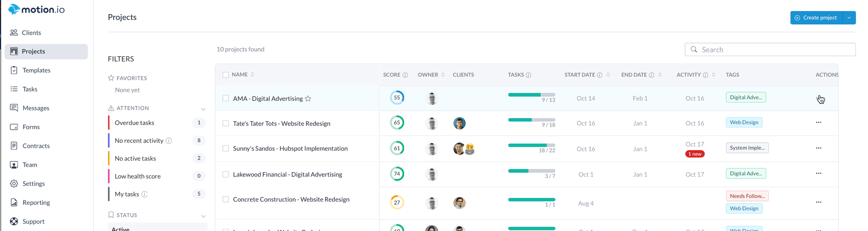The image size is (868, 231).
Task: Open the Create project dropdown arrow
Action: pos(849,17)
